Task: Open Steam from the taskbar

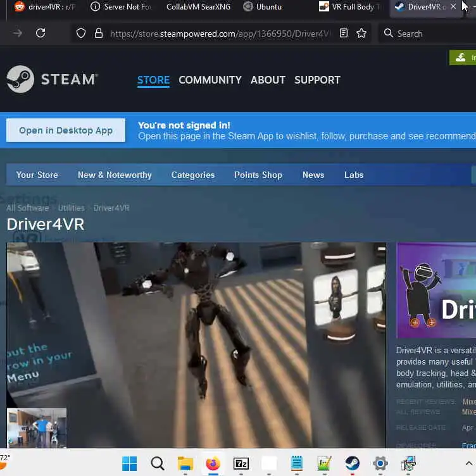Action: click(352, 463)
